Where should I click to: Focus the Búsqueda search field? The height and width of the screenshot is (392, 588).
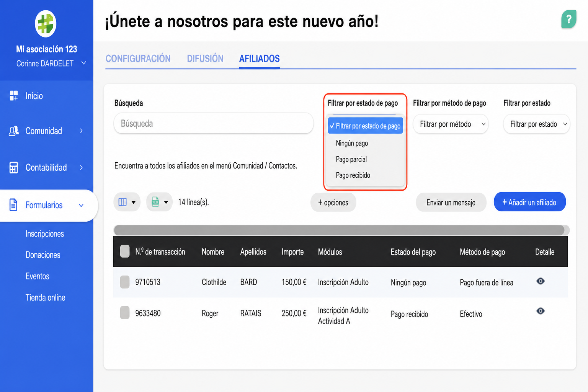point(214,123)
